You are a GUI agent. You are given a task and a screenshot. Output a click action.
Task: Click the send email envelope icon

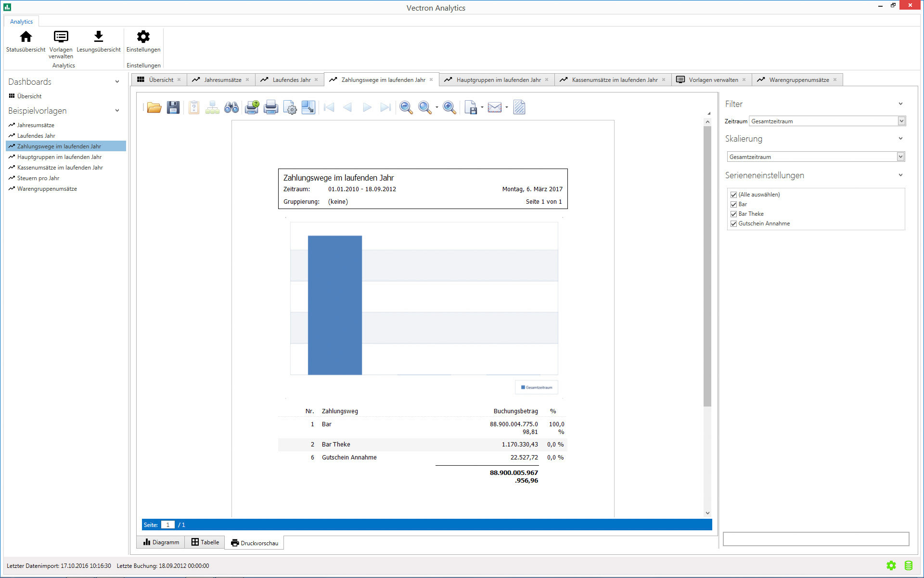(494, 107)
